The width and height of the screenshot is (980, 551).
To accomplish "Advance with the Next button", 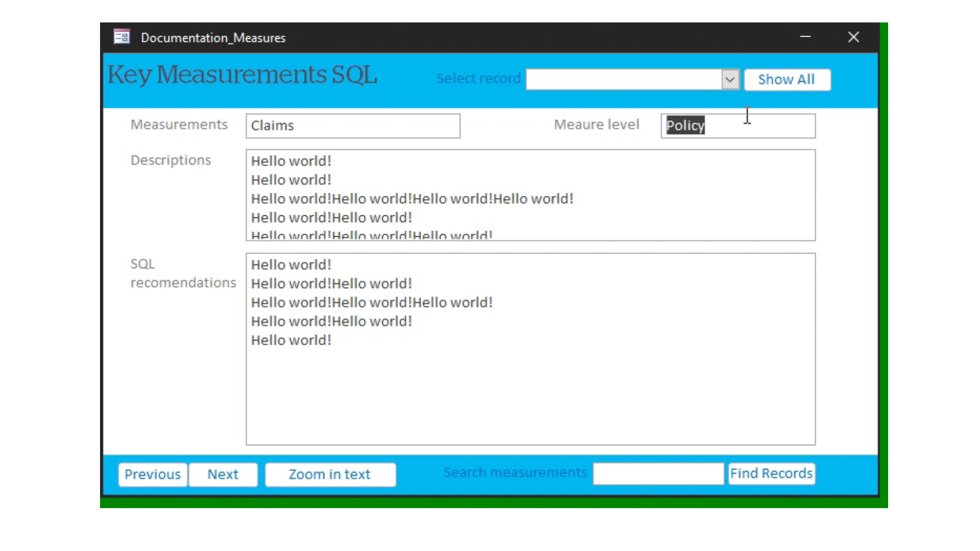I will point(223,474).
